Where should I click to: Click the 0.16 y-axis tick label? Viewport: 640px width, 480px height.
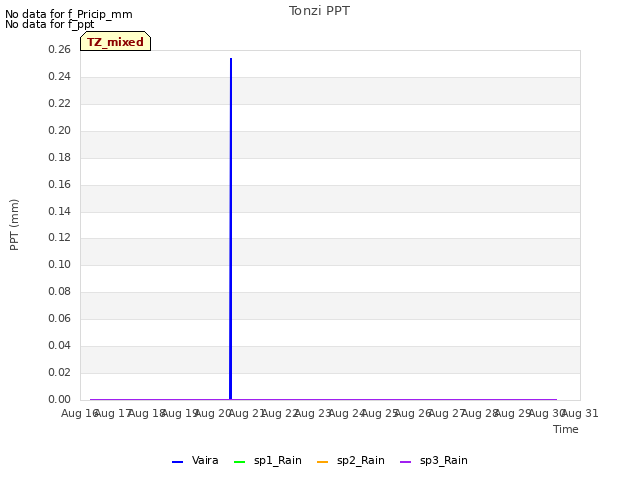pos(59,184)
